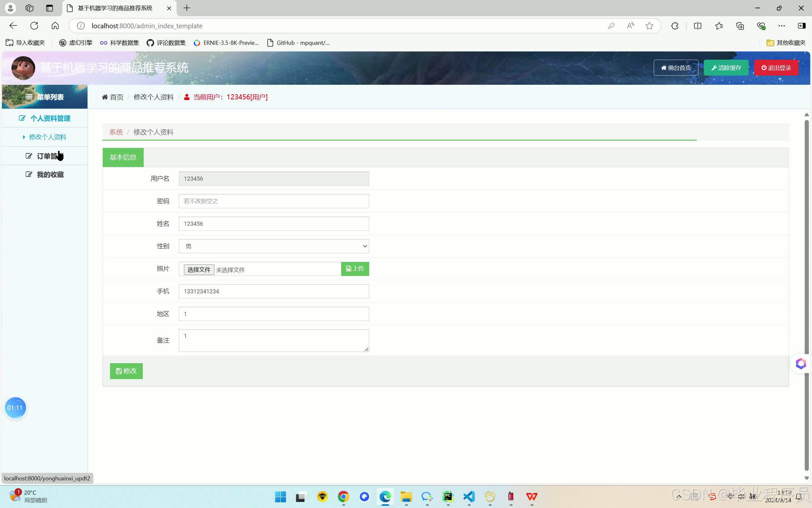The height and width of the screenshot is (508, 812).
Task: Open 评论数据集 bookmark
Action: (x=167, y=43)
